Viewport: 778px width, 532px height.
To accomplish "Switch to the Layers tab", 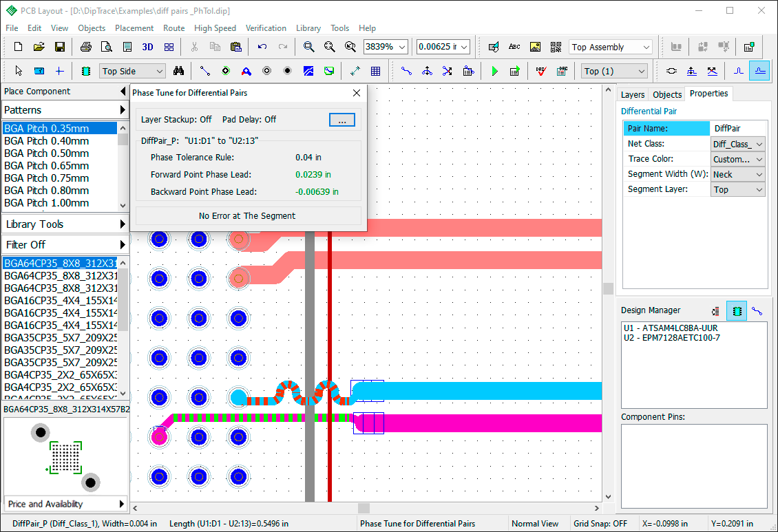I will coord(633,95).
